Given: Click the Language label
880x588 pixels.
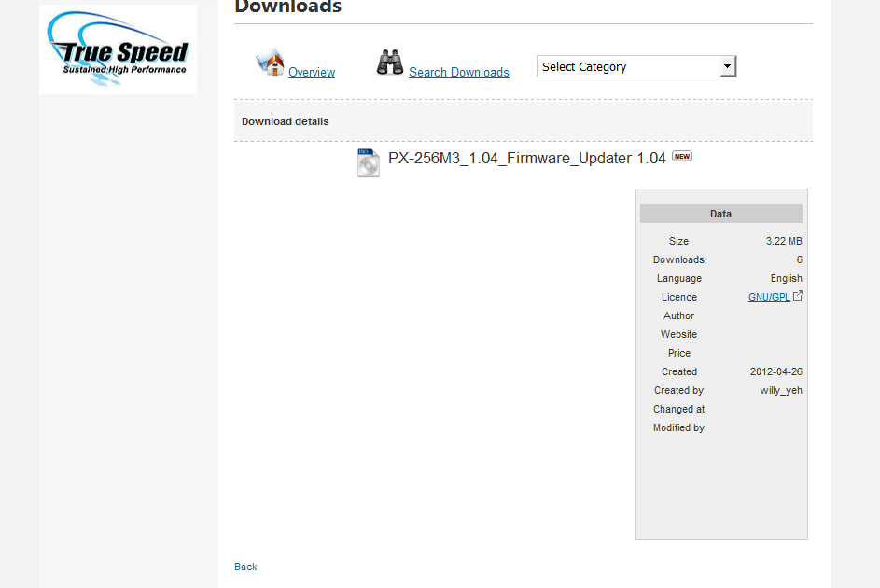Looking at the screenshot, I should [x=679, y=278].
